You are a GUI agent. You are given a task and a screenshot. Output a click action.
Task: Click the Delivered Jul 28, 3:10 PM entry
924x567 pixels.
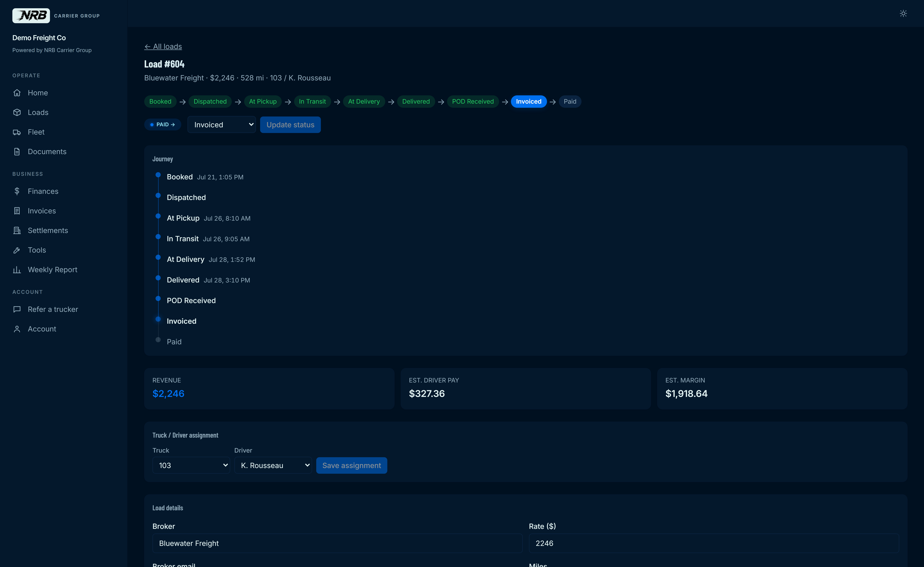pos(208,280)
